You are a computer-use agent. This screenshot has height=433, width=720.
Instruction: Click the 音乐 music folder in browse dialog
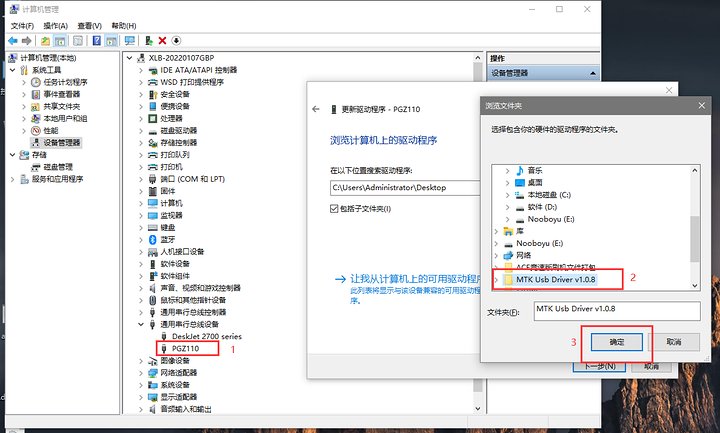click(535, 171)
